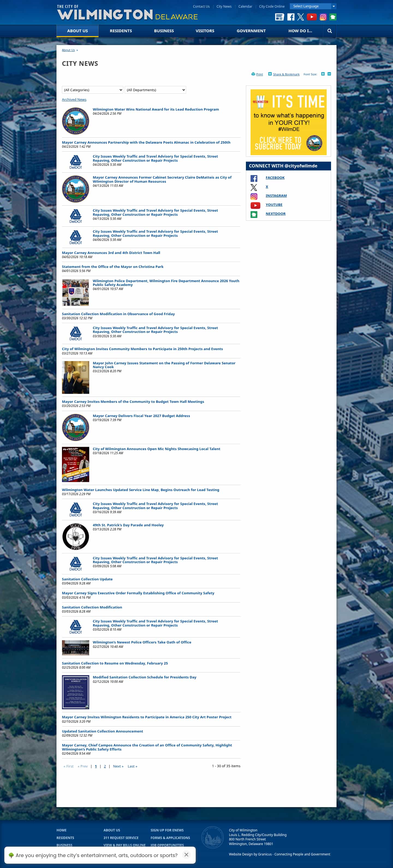The width and height of the screenshot is (393, 868).
Task: Go to Next page of news
Action: coord(118,766)
